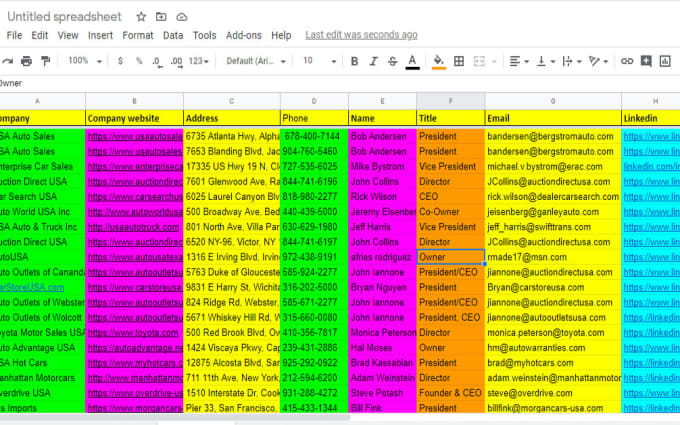
Task: Toggle bold formatting
Action: click(354, 61)
